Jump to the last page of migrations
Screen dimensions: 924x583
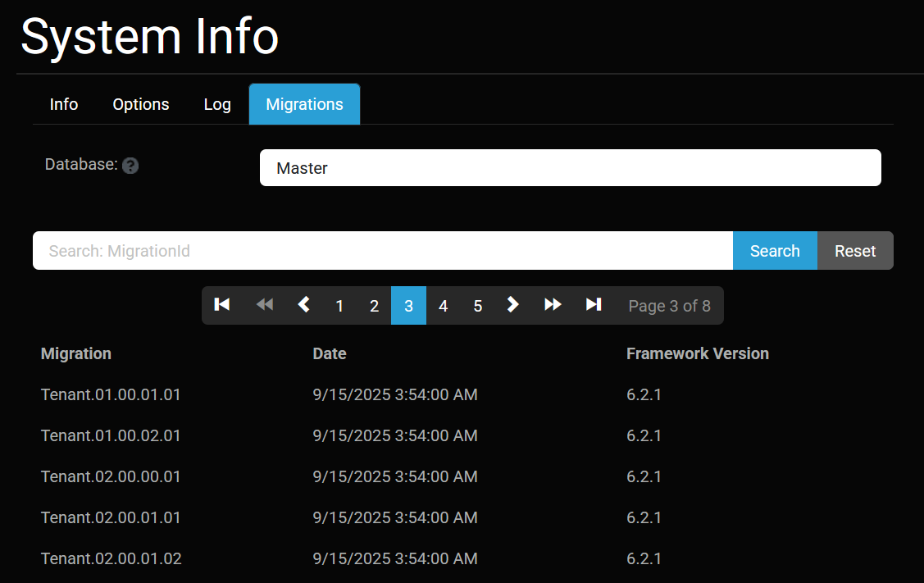[594, 305]
